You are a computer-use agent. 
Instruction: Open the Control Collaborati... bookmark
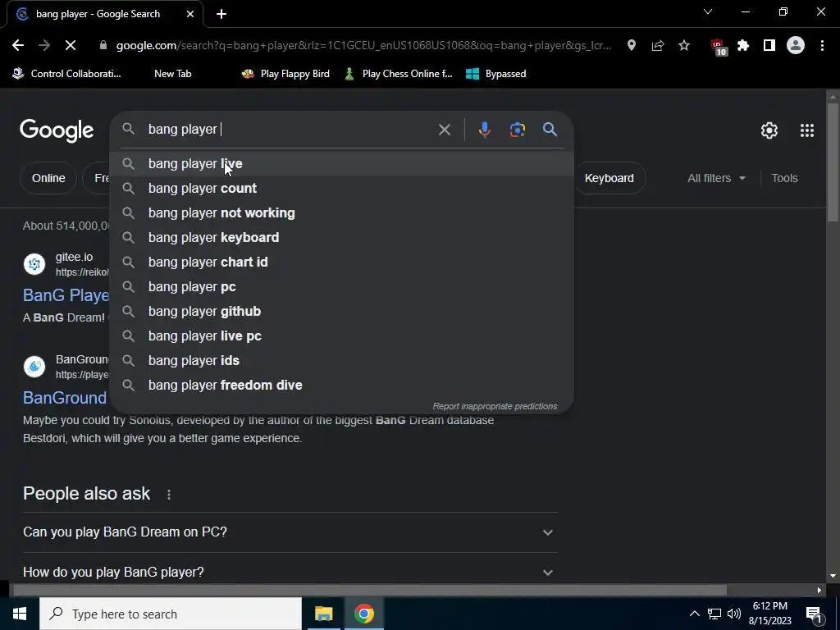[x=67, y=74]
